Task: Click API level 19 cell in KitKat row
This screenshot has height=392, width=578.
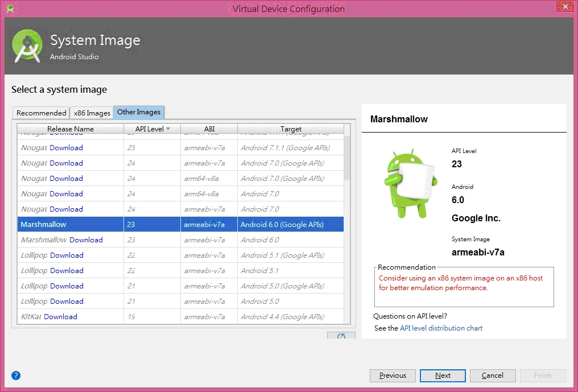Action: coord(152,317)
